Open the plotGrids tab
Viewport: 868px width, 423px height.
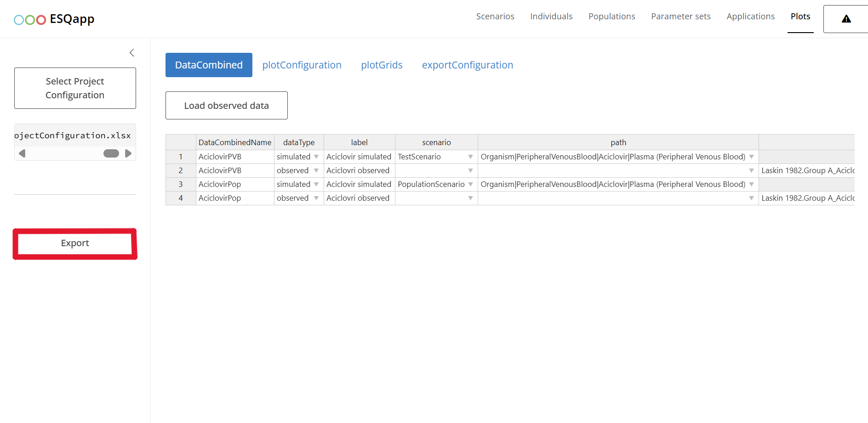click(x=382, y=65)
